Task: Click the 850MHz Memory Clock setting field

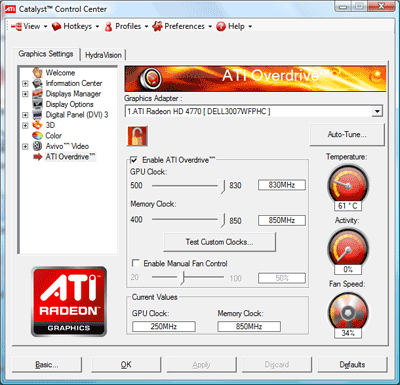Action: [282, 220]
